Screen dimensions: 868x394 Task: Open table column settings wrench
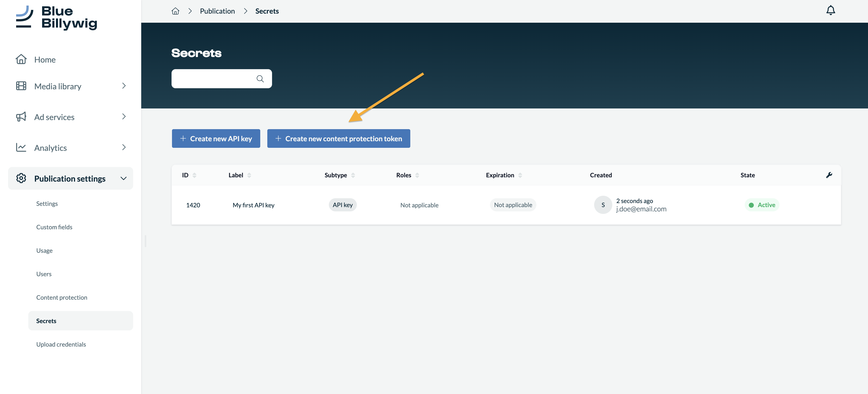tap(829, 175)
